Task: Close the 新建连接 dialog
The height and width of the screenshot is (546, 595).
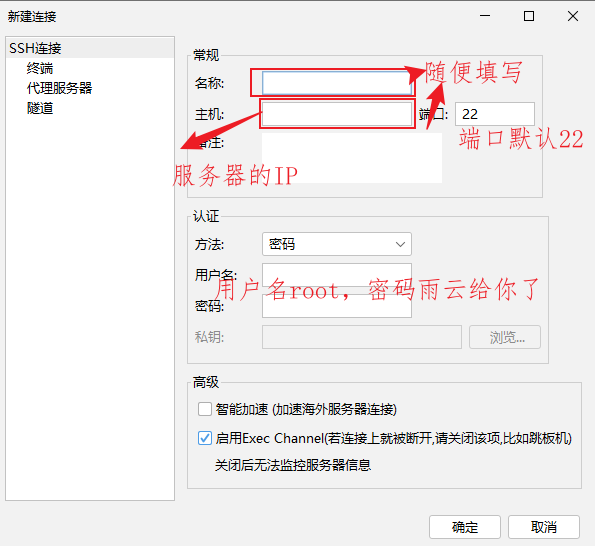Action: pos(573,16)
